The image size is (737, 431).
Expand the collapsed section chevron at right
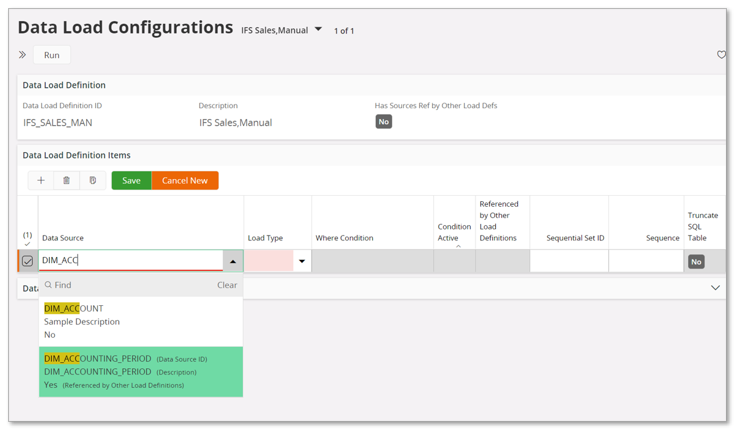coord(715,288)
